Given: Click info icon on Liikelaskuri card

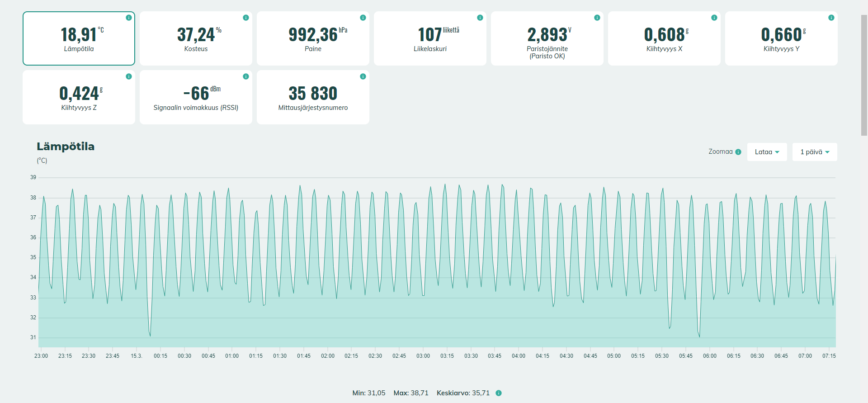Looking at the screenshot, I should point(480,18).
